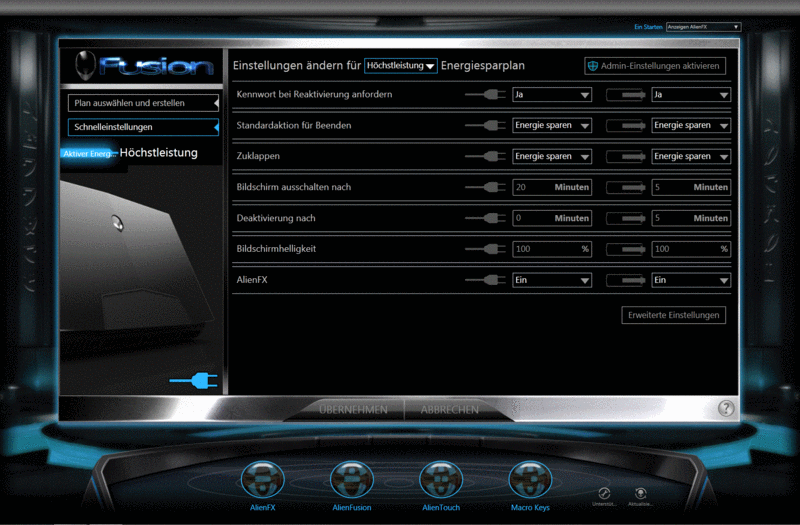The height and width of the screenshot is (525, 800).
Task: Open plugged-in Zuklappen action dropdown
Action: 552,156
